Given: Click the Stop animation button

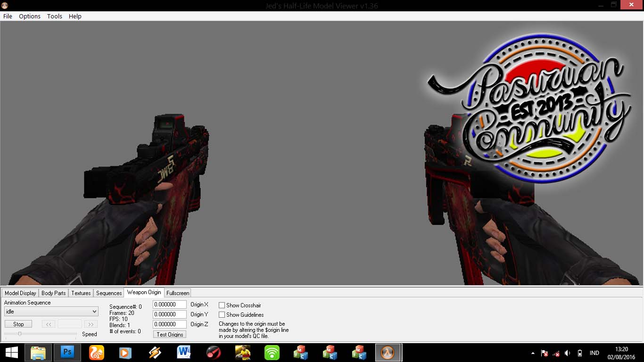Looking at the screenshot, I should (18, 324).
